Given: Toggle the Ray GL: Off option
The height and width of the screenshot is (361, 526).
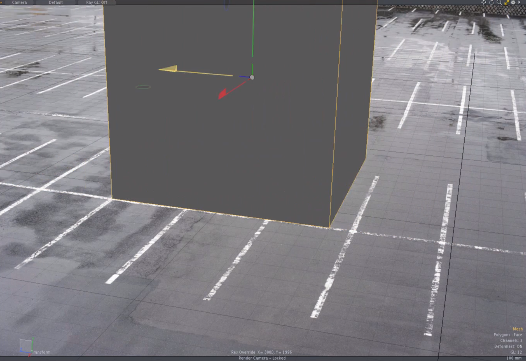Looking at the screenshot, I should (x=96, y=2).
